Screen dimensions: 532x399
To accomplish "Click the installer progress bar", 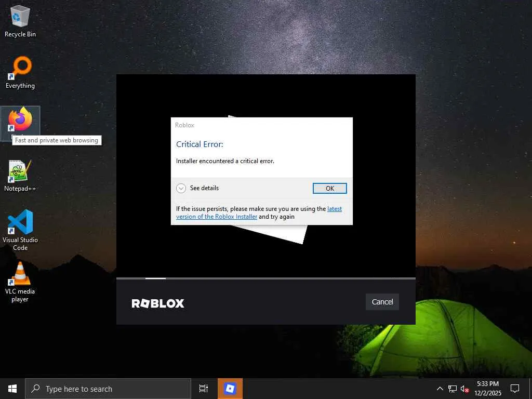I will [x=265, y=278].
